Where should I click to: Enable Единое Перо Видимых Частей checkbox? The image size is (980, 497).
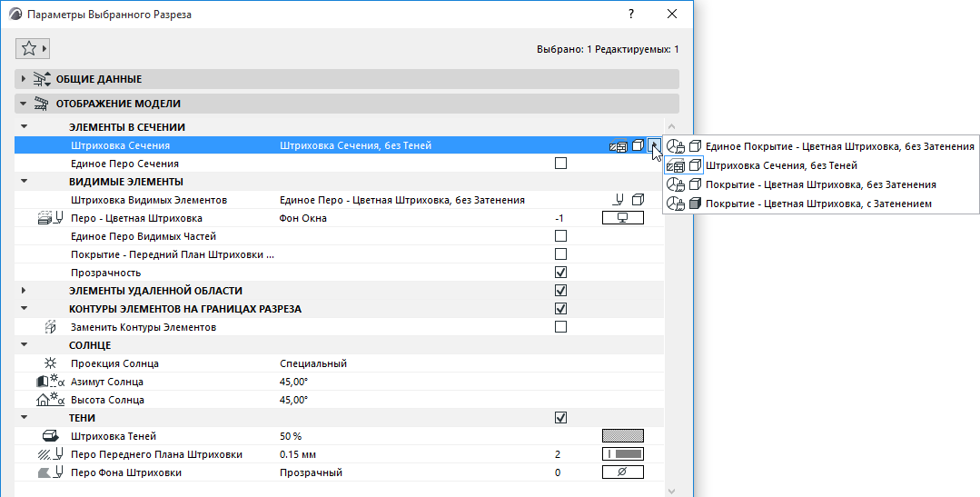click(560, 235)
